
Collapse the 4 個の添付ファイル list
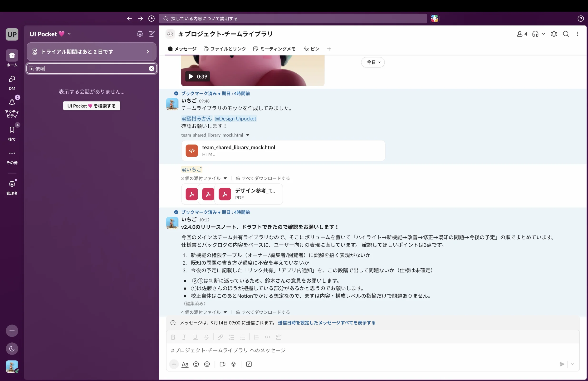[225, 312]
